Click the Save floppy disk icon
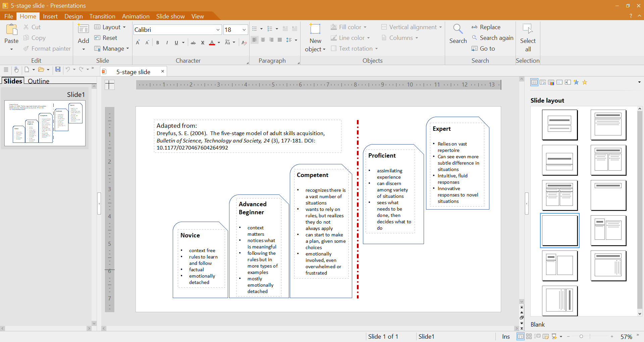 click(58, 69)
